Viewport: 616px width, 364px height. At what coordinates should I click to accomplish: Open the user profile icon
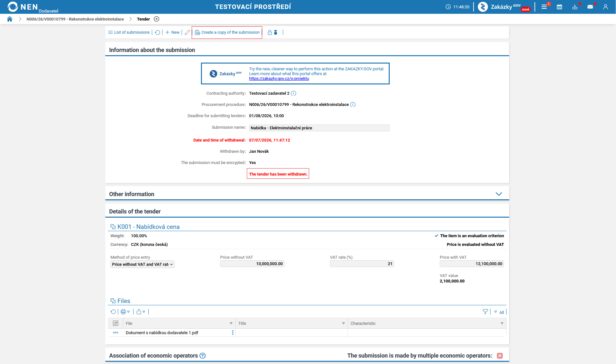click(x=605, y=7)
